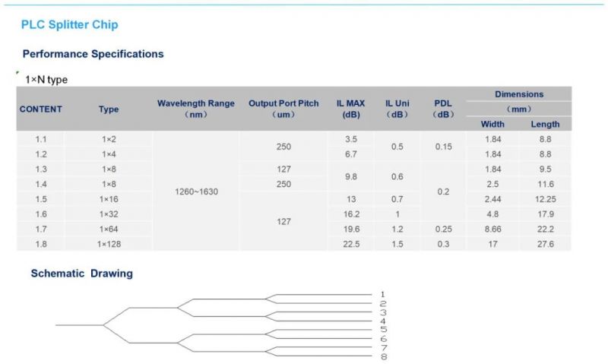Click the IL MAX value '13'
This screenshot has height=364, width=608.
[351, 199]
